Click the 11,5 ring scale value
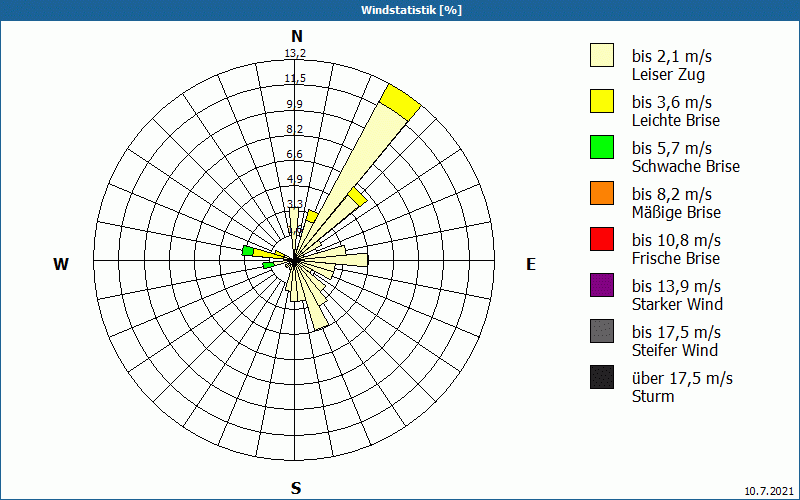Screen dimensions: 800x500 click(295, 79)
